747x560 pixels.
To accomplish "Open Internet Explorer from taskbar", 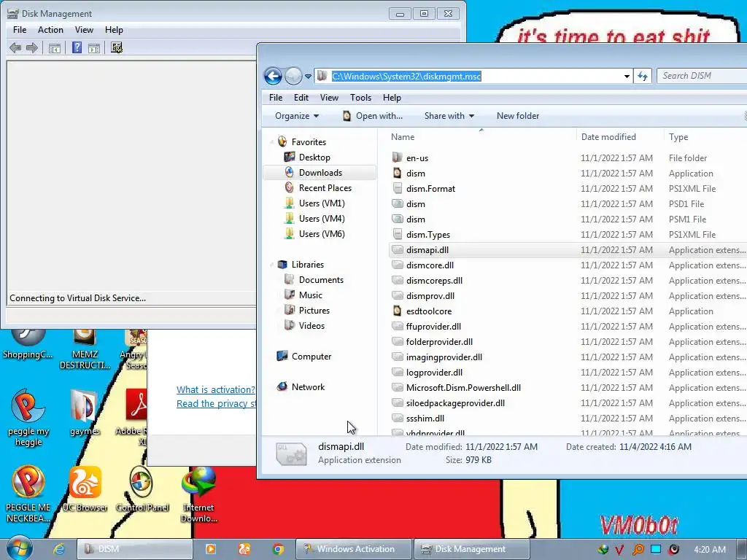I will point(58,549).
